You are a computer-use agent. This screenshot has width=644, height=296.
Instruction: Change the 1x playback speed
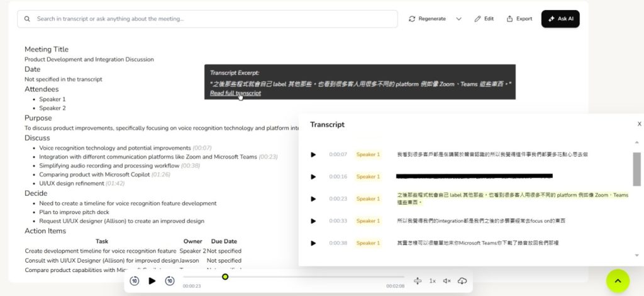click(x=433, y=281)
